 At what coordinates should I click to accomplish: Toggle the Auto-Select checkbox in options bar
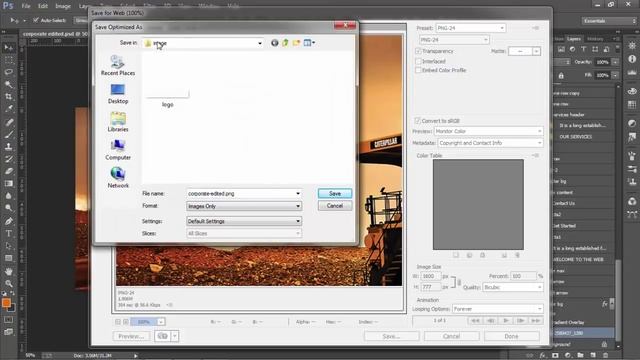(36, 20)
